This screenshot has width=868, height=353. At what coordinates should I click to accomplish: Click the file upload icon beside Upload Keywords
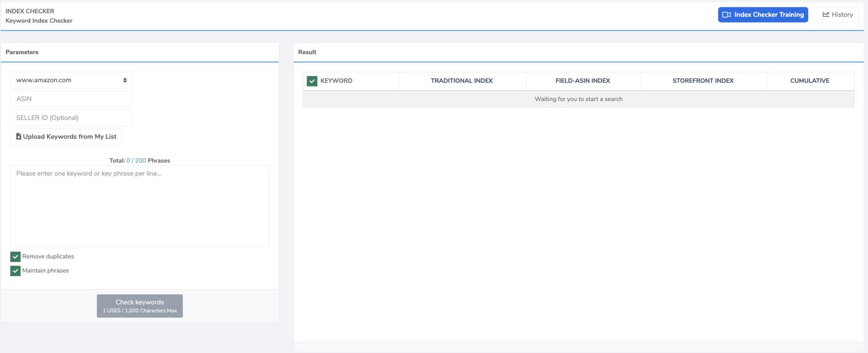point(19,137)
